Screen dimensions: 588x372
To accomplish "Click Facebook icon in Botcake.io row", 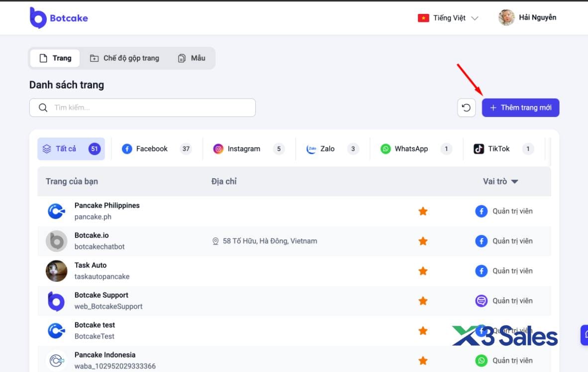I will pos(481,241).
